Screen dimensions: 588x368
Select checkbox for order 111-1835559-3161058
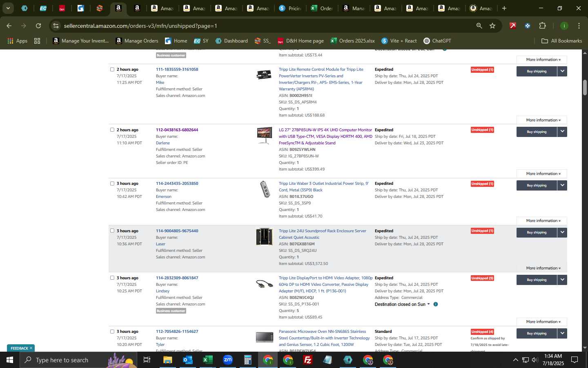click(112, 70)
